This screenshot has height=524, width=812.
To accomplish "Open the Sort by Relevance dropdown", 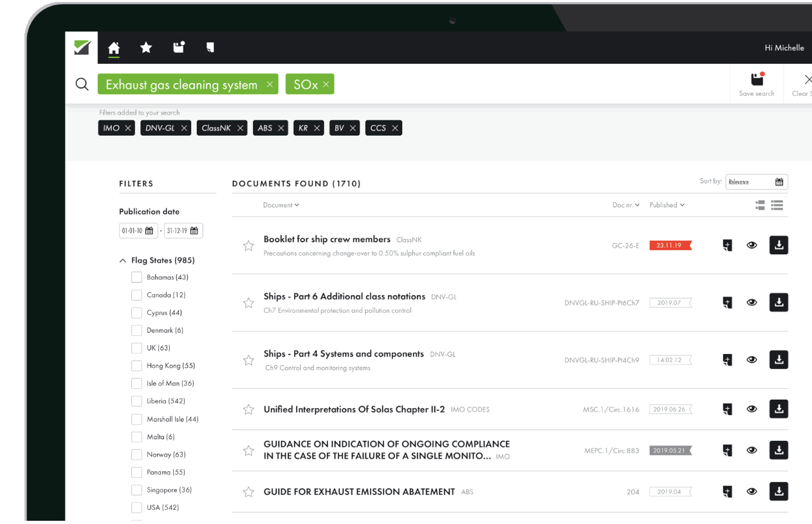I will pyautogui.click(x=756, y=182).
